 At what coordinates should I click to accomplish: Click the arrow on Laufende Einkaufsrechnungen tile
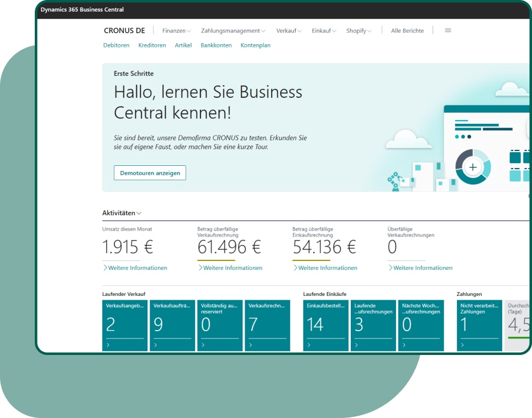click(357, 343)
